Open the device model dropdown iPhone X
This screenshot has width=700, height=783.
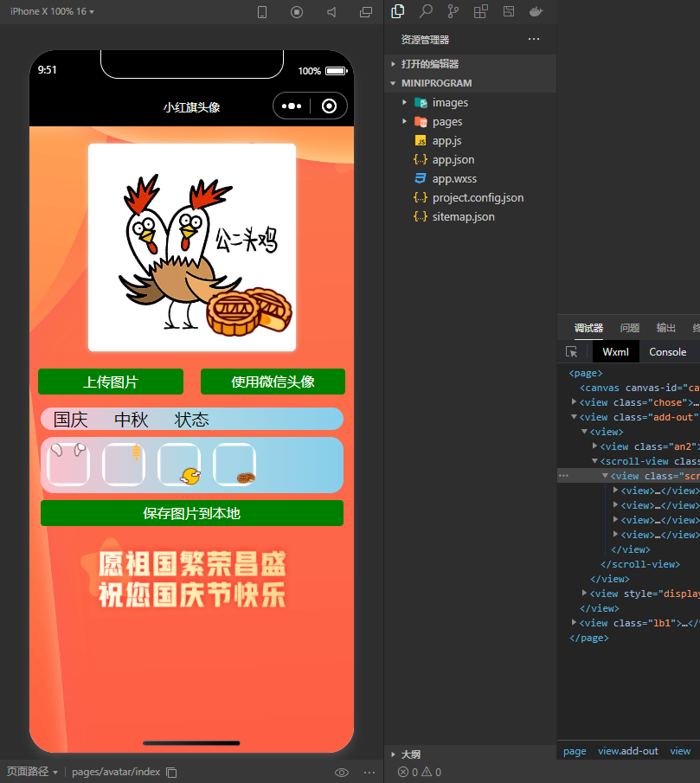[x=52, y=11]
